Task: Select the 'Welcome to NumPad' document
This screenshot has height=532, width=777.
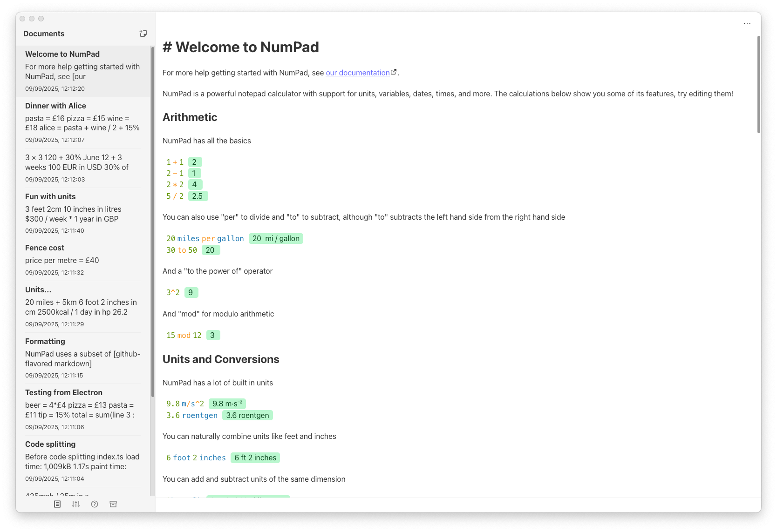Action: [83, 71]
